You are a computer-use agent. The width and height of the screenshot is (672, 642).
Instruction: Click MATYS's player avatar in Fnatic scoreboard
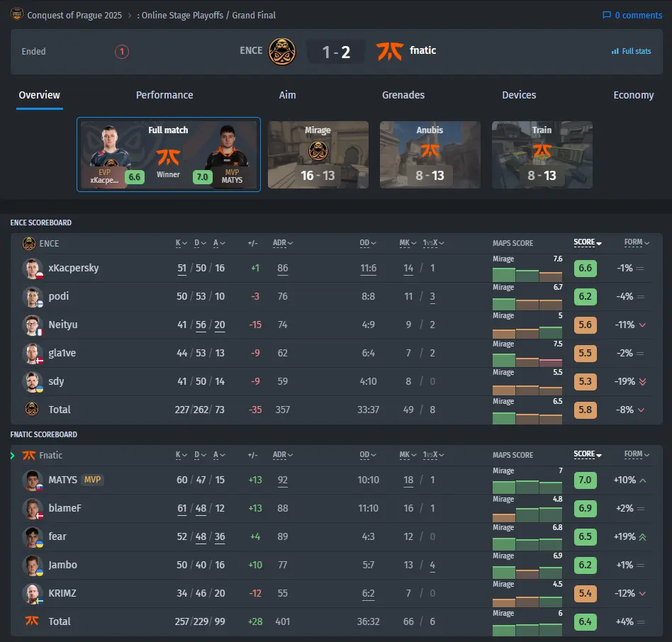[x=33, y=480]
